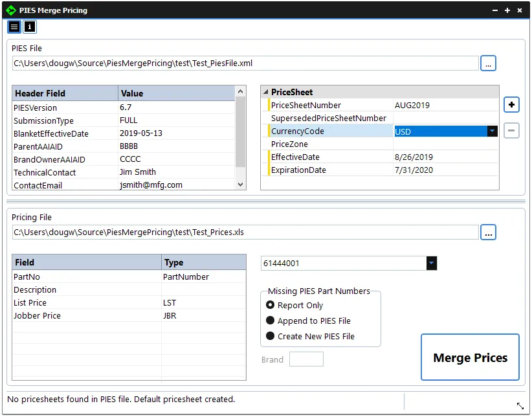Screen dimensions: 532x417
Task: Click the hamburger menu icon in toolbar
Action: tap(14, 27)
